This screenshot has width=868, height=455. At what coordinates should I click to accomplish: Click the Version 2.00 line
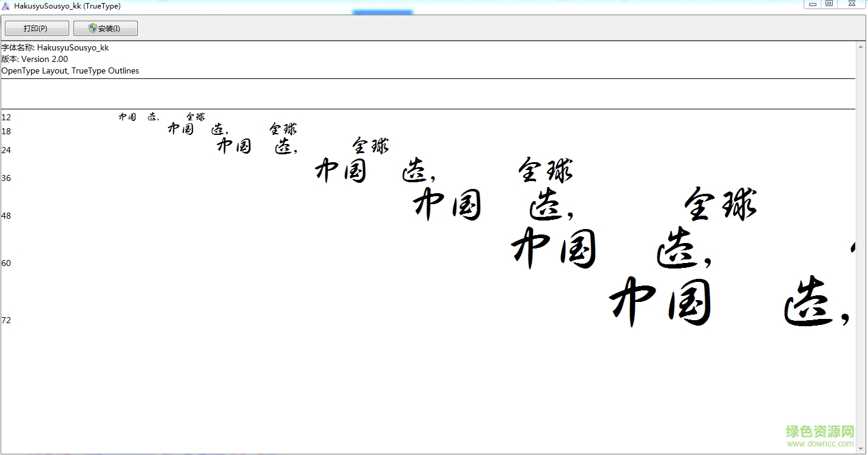click(35, 59)
